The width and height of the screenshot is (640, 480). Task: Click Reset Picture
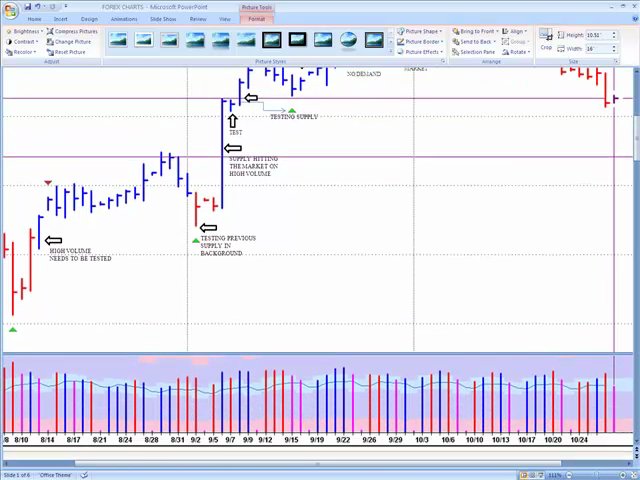point(66,52)
